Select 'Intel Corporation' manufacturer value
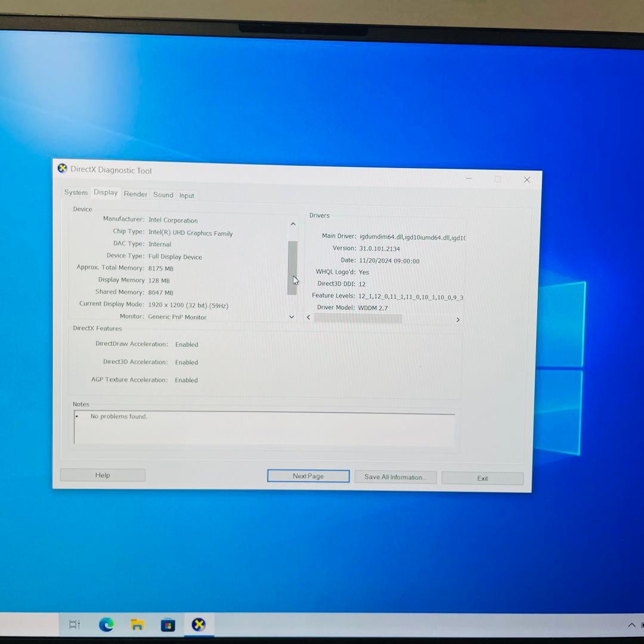 [173, 220]
